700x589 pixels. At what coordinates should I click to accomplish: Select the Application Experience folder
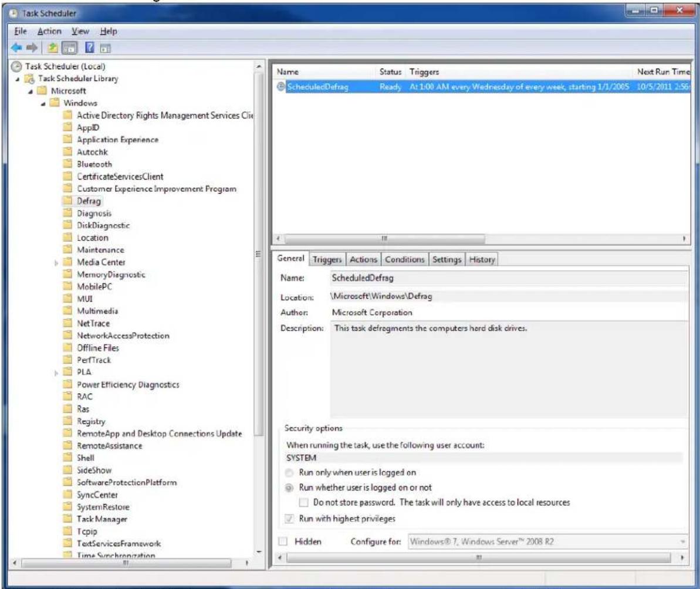[x=117, y=140]
